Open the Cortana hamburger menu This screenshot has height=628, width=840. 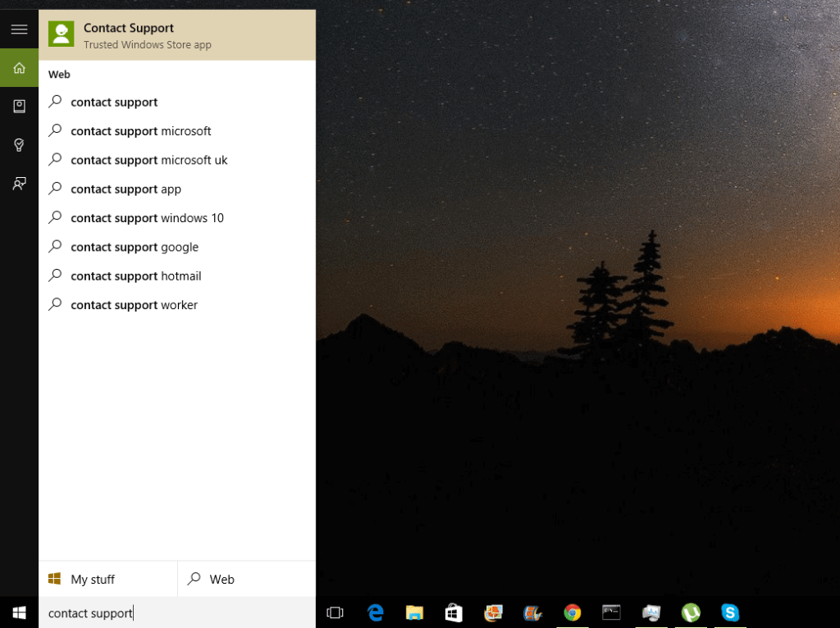coord(20,29)
